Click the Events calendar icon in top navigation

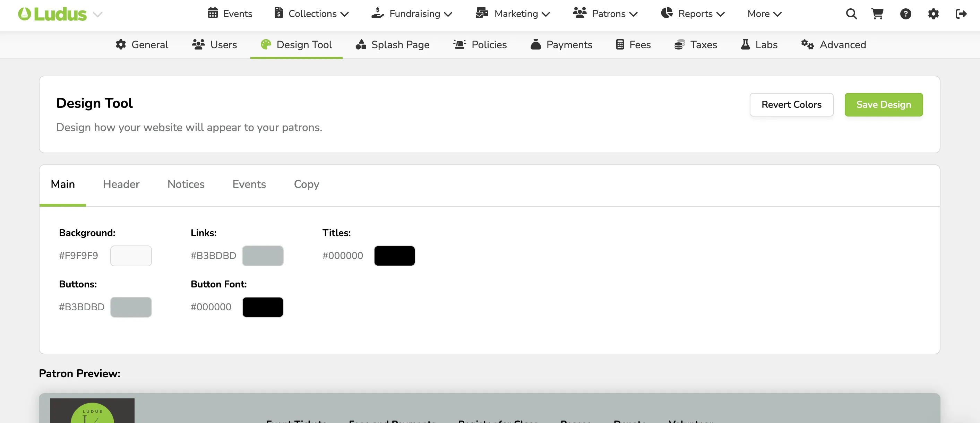213,13
